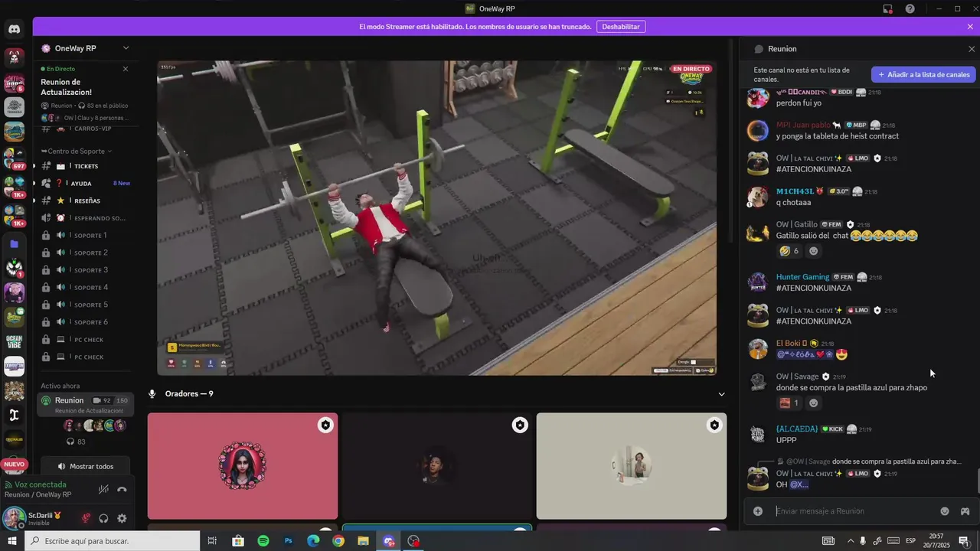The image size is (980, 551).
Task: Open M1CH43L username profile
Action: [795, 191]
